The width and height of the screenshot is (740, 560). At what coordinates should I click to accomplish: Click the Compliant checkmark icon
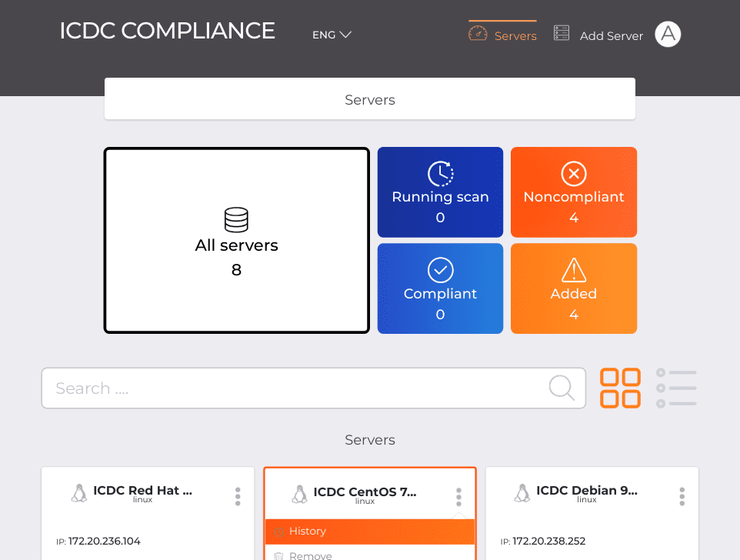click(x=440, y=270)
